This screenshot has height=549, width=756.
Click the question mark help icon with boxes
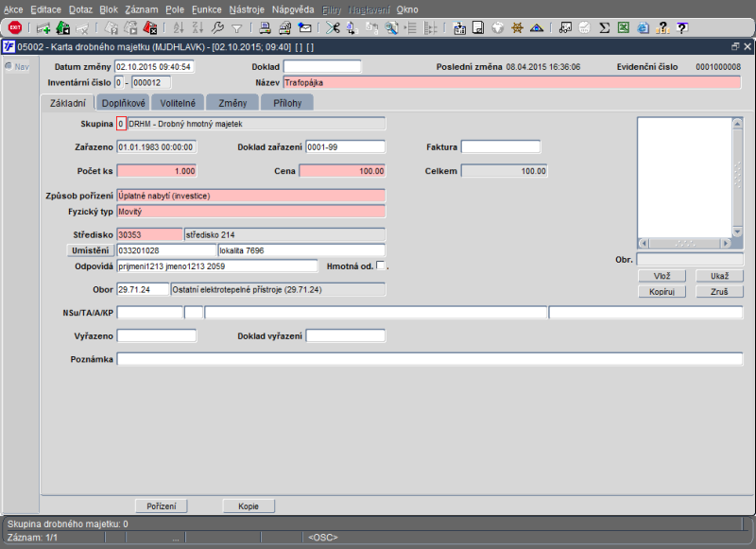coord(663,28)
